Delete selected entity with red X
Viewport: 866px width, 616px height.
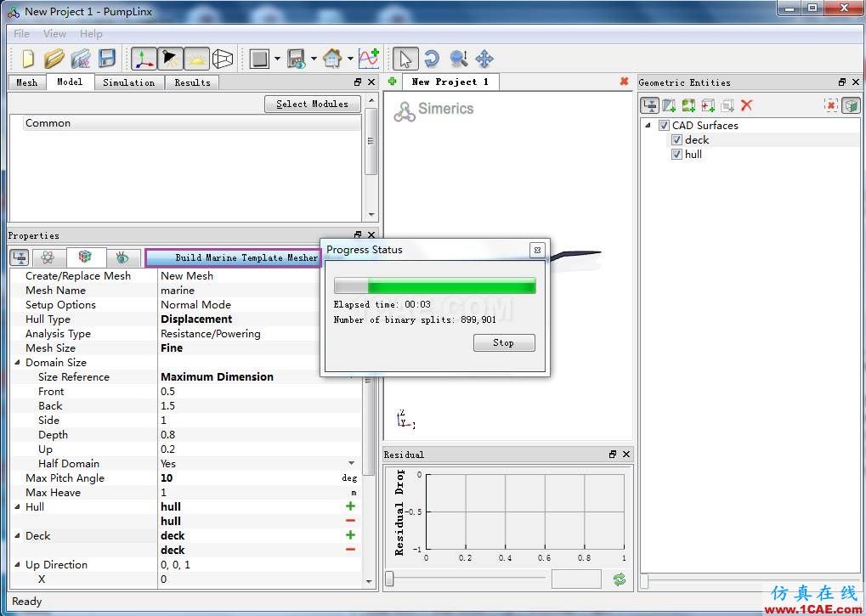747,105
